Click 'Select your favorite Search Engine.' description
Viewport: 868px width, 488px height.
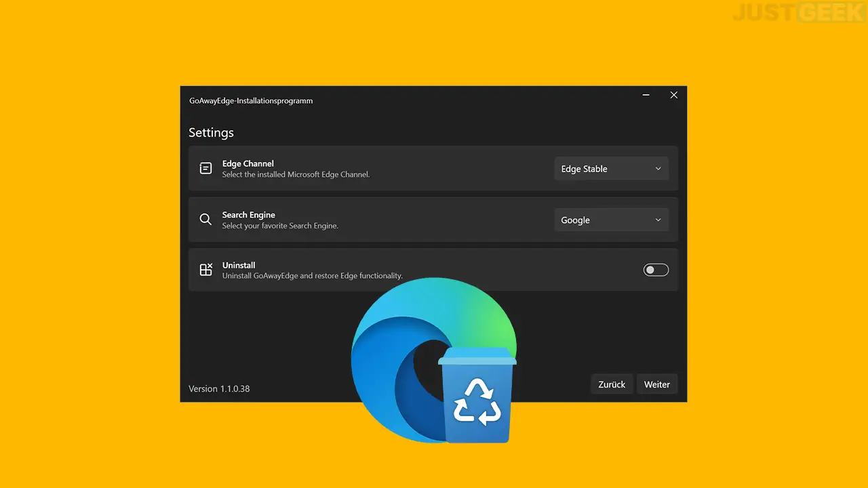[280, 226]
